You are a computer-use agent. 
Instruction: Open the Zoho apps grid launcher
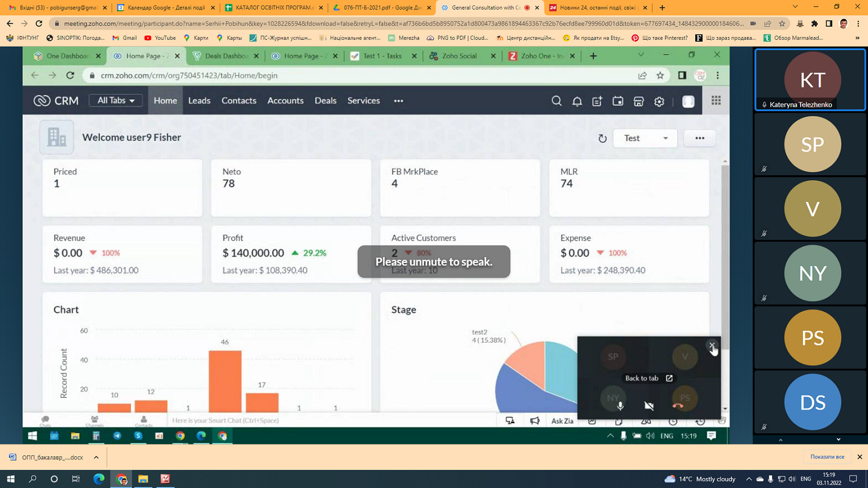716,100
